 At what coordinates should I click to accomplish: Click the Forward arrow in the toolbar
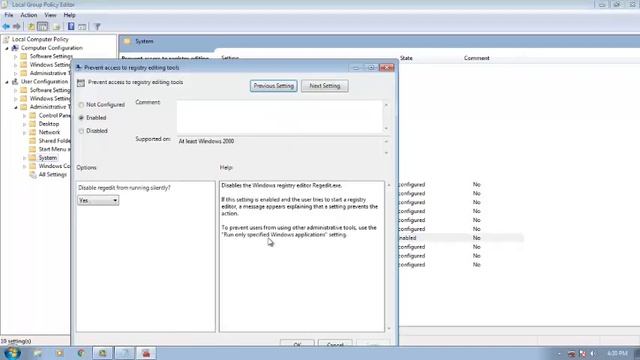pos(16,27)
